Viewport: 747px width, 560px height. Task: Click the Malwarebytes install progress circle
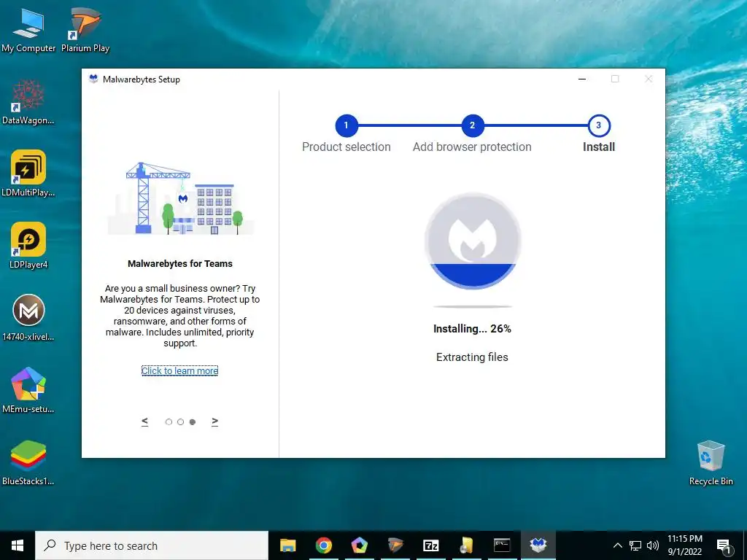click(x=473, y=241)
